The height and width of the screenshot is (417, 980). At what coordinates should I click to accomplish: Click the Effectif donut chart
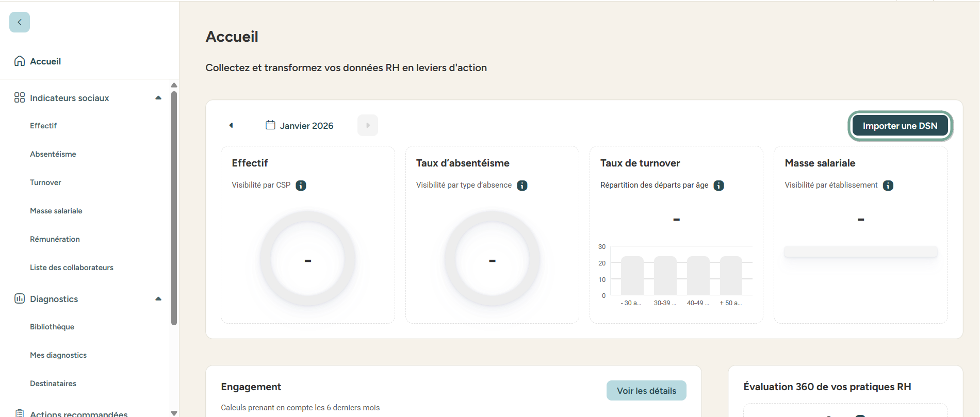[x=308, y=259]
